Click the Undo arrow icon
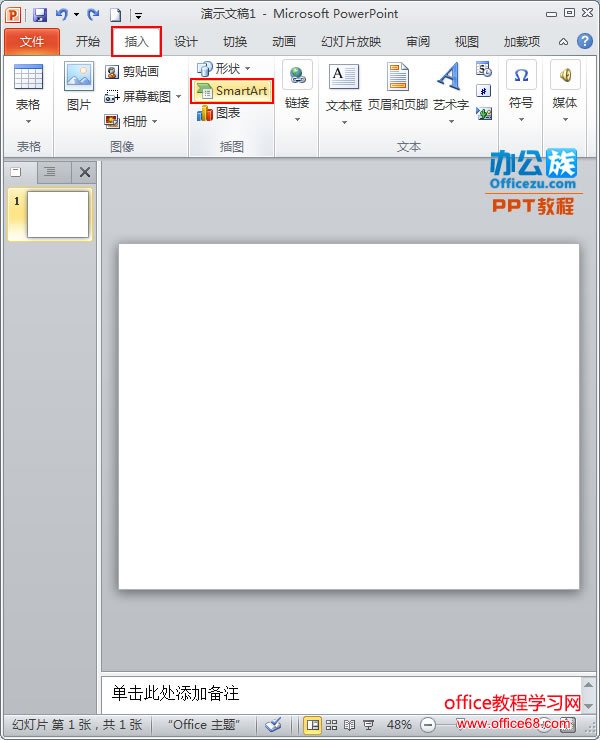 pos(62,15)
